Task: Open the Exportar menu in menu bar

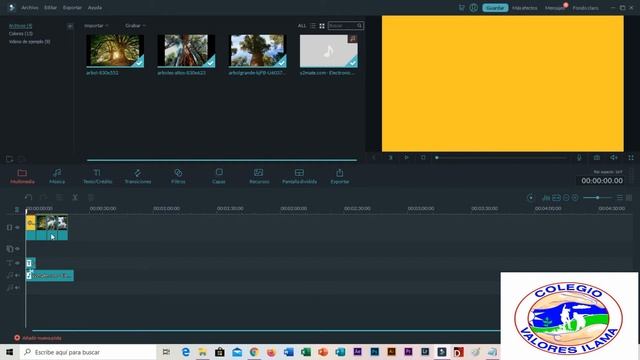Action: (72, 8)
